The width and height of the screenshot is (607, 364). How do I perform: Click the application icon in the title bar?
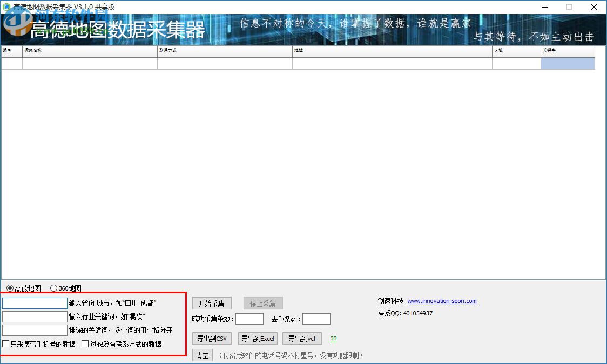[5, 6]
